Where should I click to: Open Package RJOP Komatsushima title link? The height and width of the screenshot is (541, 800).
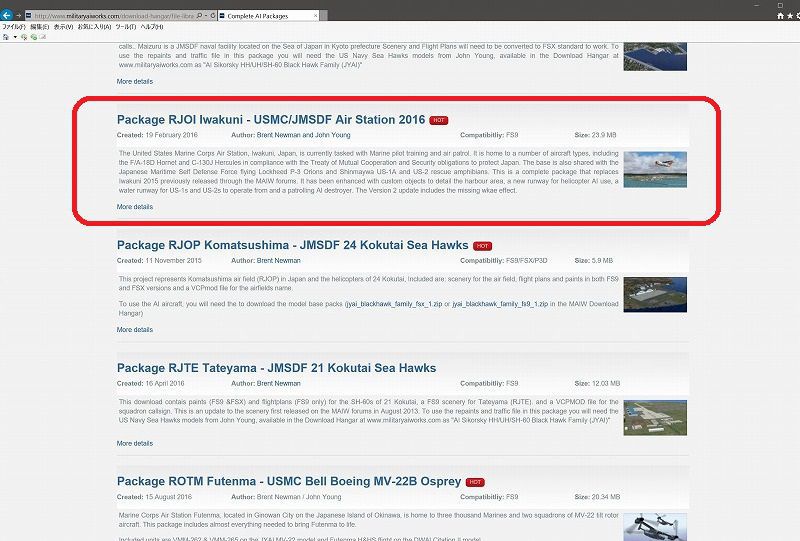(292, 245)
